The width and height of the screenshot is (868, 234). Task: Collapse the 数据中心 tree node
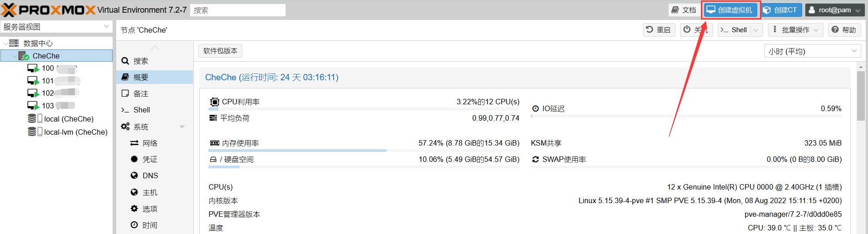coord(5,44)
